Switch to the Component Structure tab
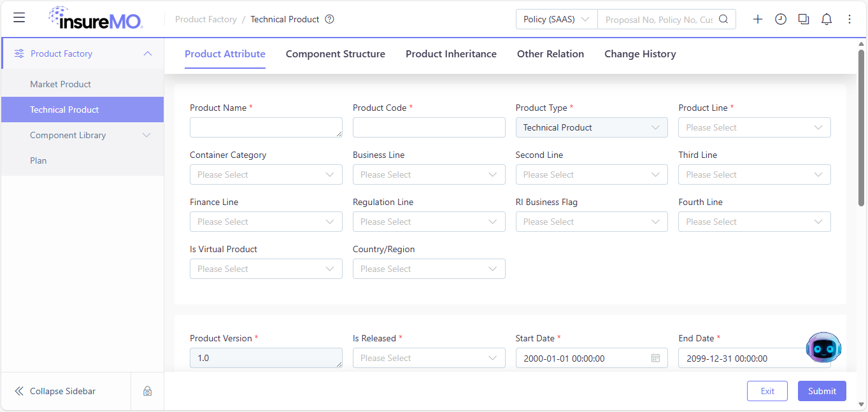 pos(336,53)
